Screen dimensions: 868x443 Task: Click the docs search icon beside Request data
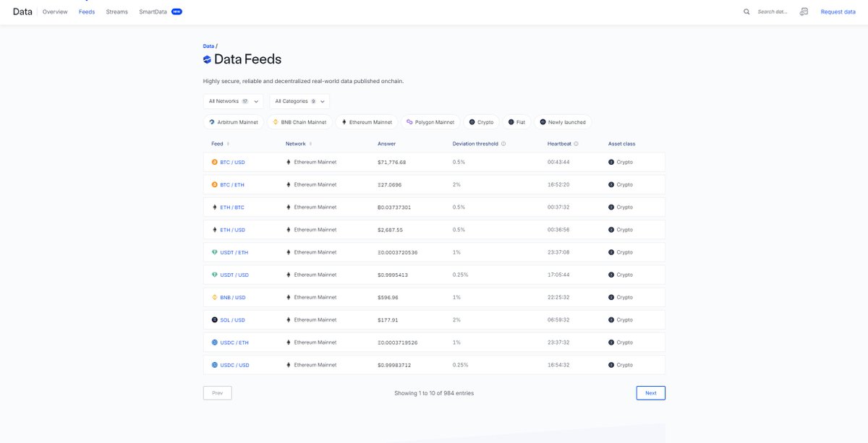pos(804,12)
